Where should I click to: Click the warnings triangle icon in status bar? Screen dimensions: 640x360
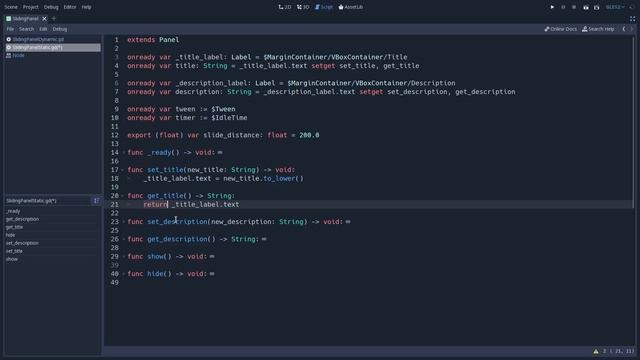(596, 351)
